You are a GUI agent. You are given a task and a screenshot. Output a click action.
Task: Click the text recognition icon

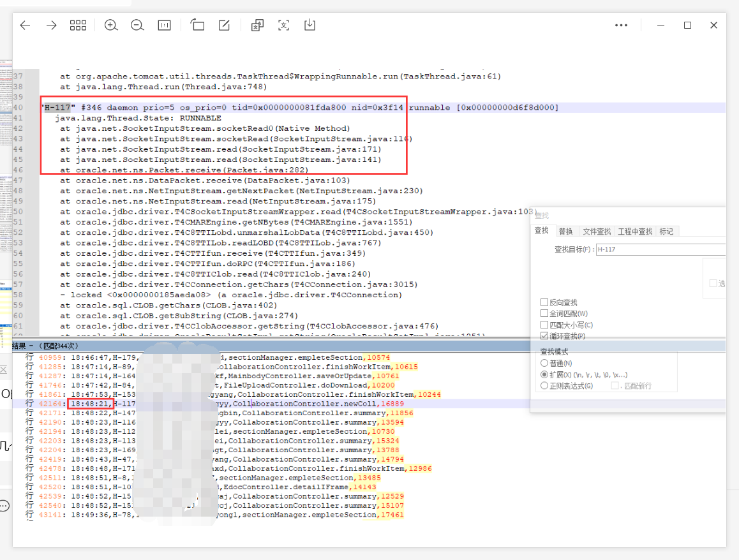[x=283, y=26]
